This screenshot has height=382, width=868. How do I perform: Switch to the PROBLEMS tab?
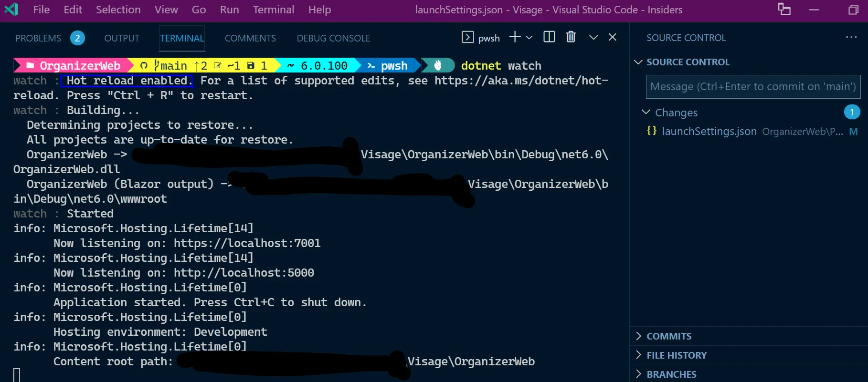point(38,38)
